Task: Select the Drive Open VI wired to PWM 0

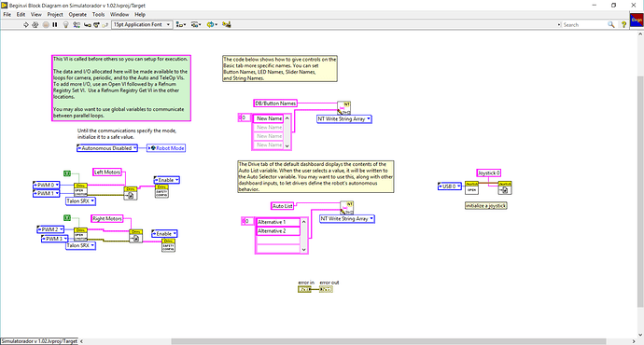Action: (80, 189)
